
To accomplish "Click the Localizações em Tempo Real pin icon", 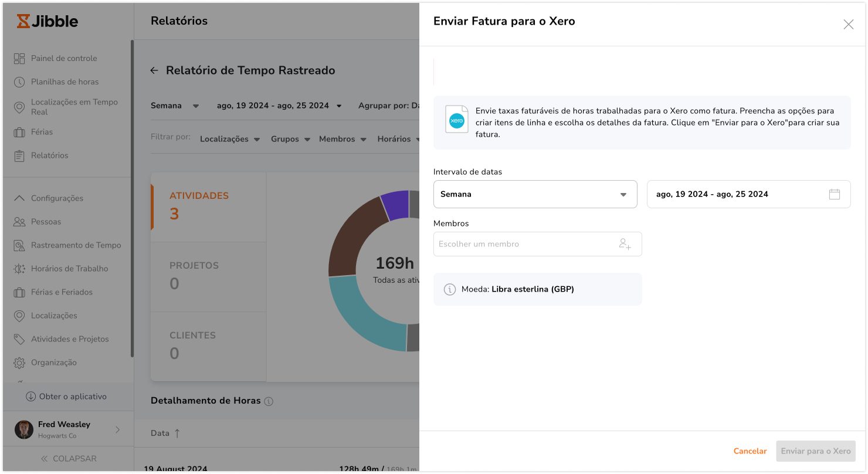I will pos(19,107).
